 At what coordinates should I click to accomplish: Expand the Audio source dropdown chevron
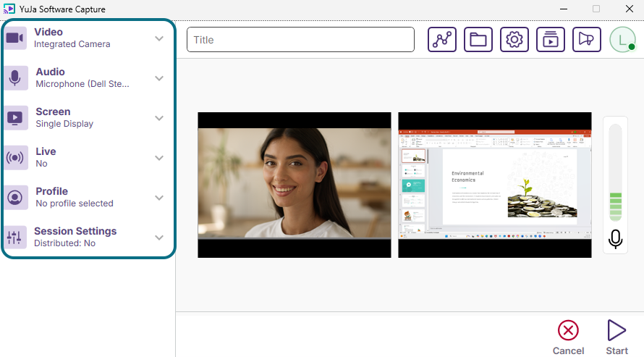159,78
